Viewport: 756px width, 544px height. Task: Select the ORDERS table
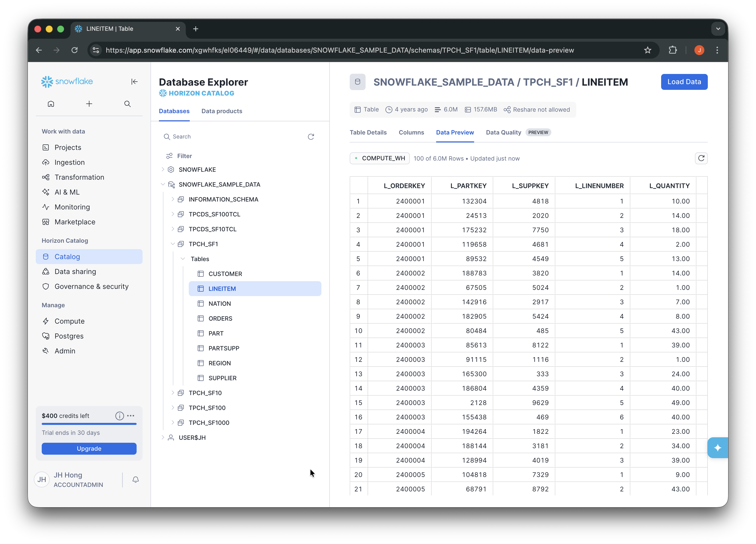tap(255, 318)
